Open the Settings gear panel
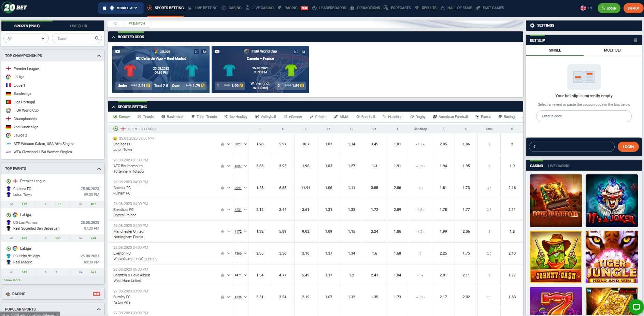Screen dimensions: 644x316 click(532, 25)
